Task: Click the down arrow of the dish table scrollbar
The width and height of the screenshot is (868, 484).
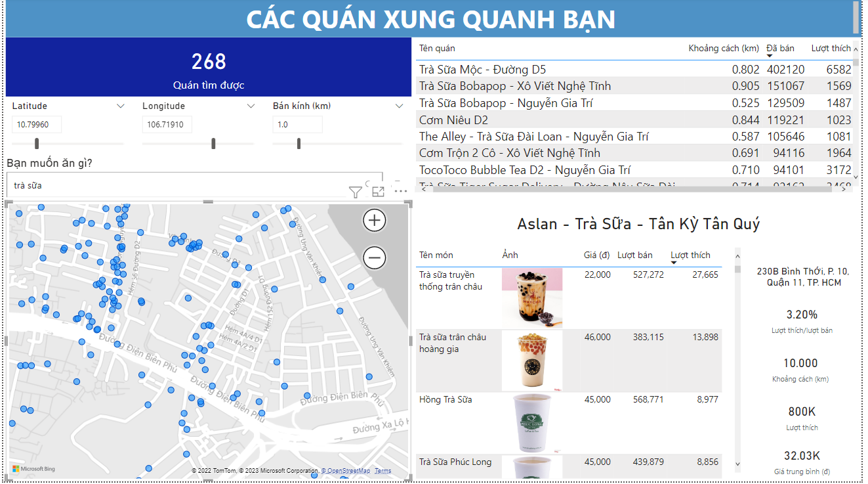Action: 737,464
